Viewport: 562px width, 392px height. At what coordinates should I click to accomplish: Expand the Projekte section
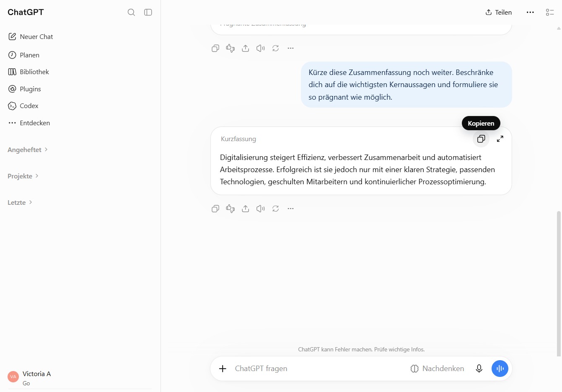(23, 176)
